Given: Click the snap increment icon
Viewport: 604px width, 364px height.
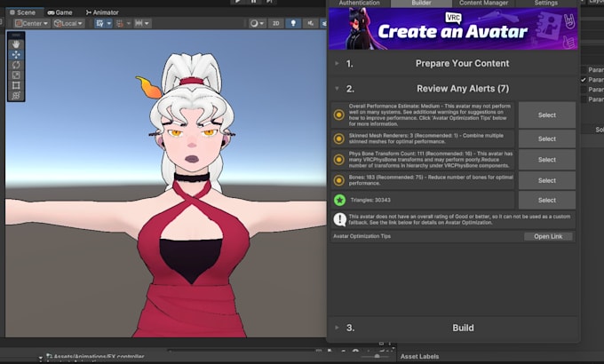Looking at the screenshot, I should point(139,23).
